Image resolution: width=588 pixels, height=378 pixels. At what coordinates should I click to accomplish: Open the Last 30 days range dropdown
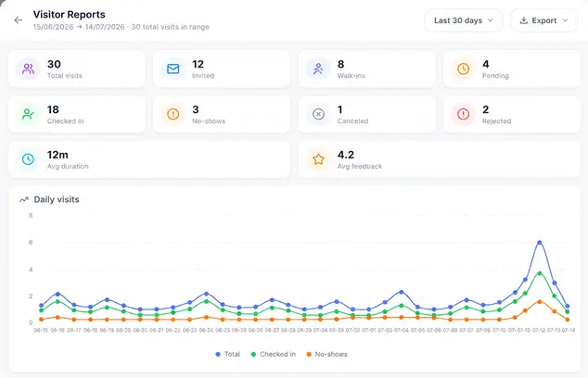(464, 20)
